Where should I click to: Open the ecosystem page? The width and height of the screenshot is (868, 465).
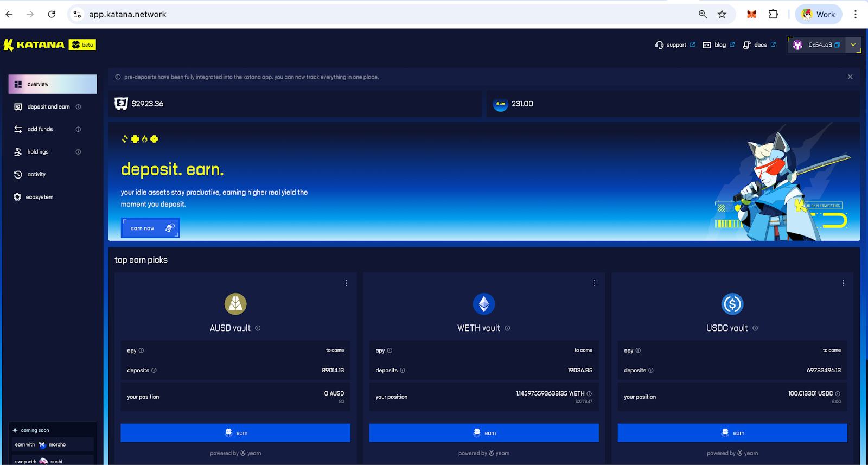40,197
